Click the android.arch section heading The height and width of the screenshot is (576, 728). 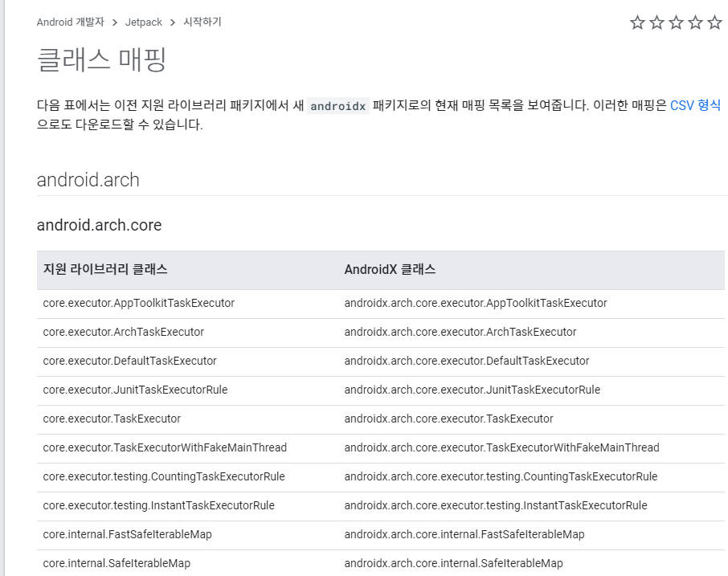88,180
